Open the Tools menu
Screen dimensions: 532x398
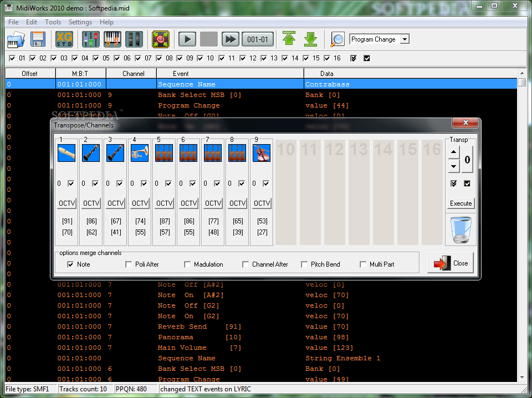pos(53,22)
